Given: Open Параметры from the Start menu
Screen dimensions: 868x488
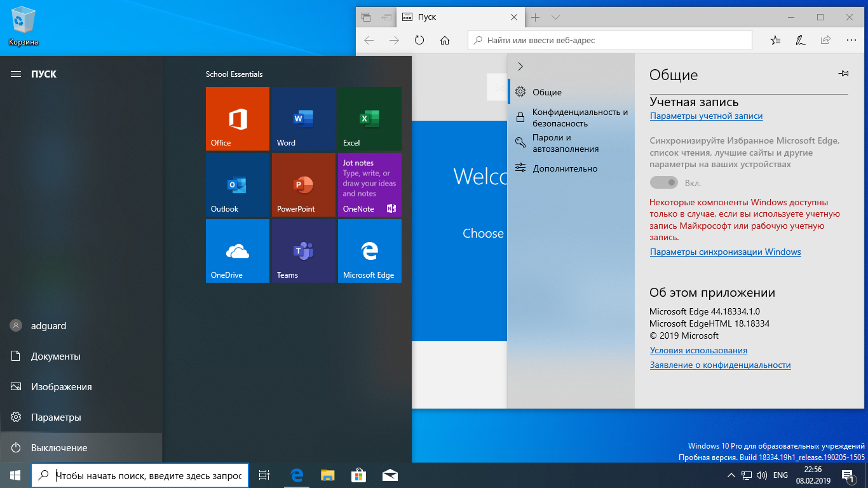Looking at the screenshot, I should 81,417.
